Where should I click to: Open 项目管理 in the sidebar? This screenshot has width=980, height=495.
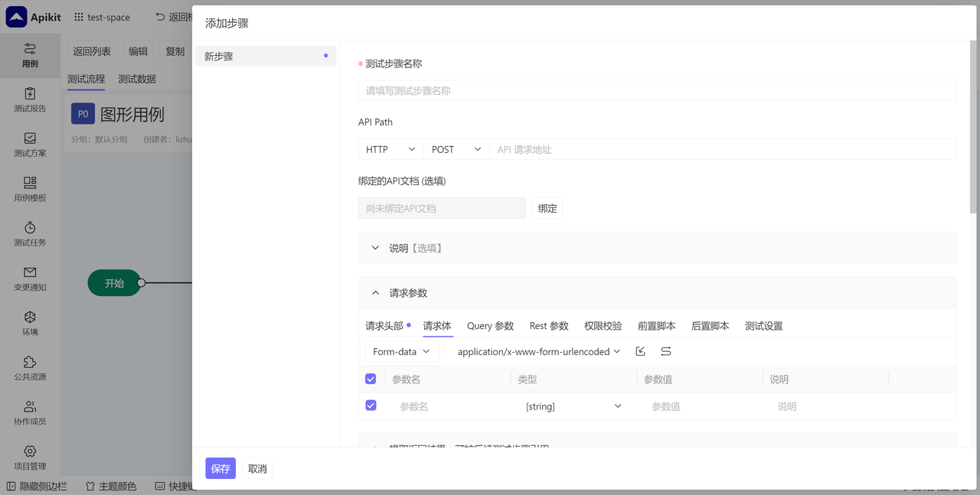point(30,458)
